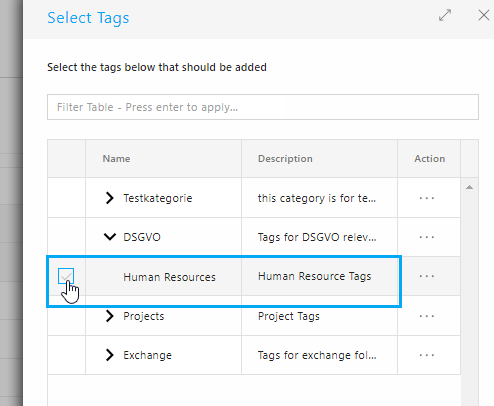The height and width of the screenshot is (406, 494).
Task: Select the Human Resources tag name
Action: (x=169, y=277)
